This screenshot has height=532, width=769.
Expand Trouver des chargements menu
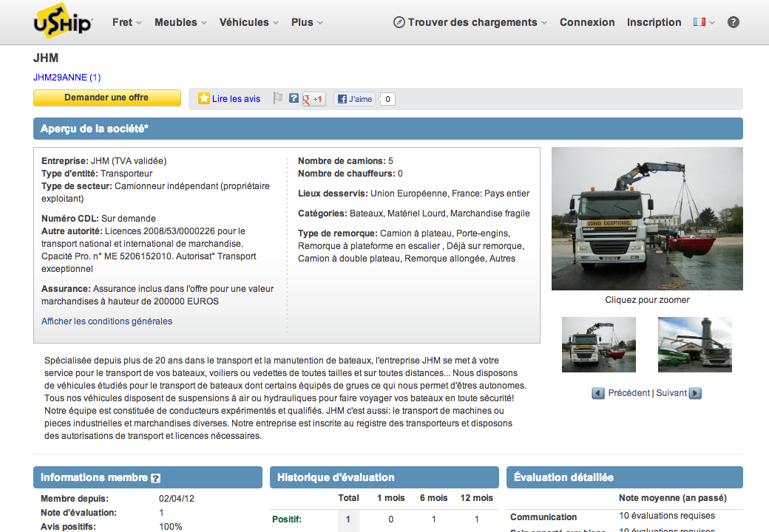470,22
